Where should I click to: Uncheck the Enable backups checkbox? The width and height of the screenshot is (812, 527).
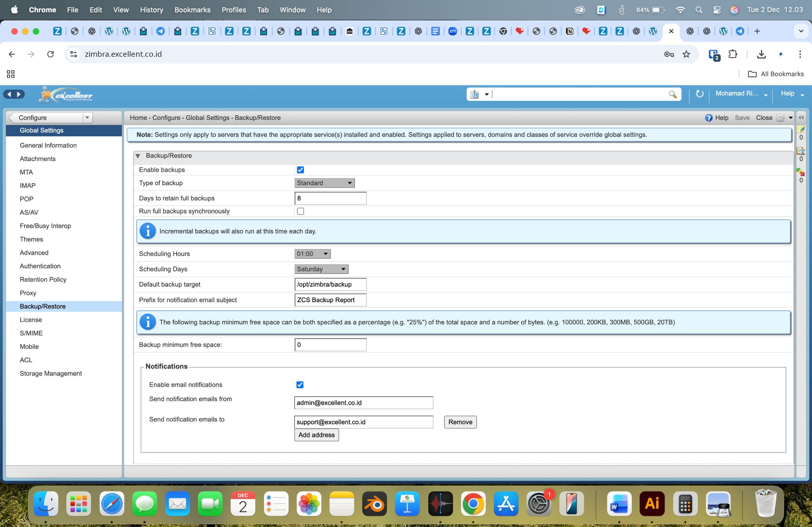point(300,170)
